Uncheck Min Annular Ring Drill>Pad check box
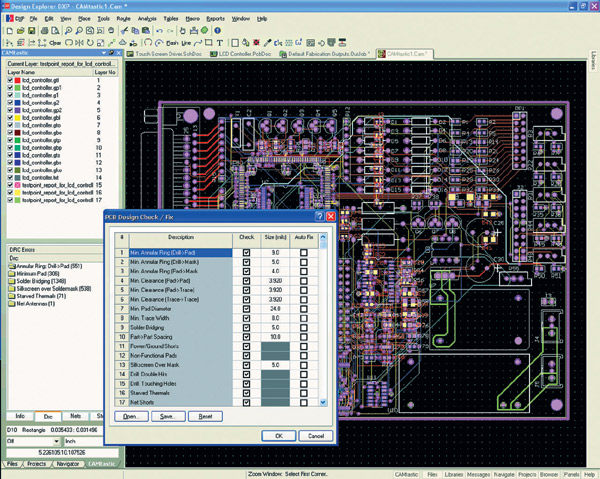 (x=246, y=253)
